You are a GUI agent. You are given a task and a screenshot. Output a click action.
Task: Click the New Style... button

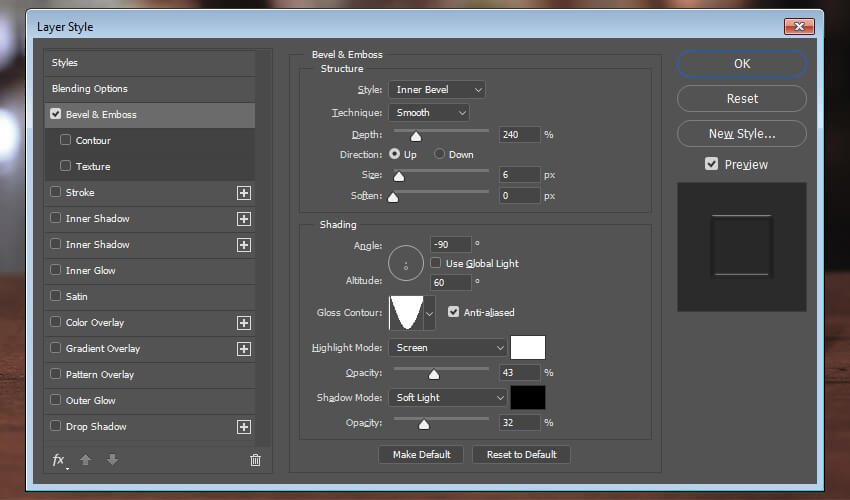[x=742, y=133]
